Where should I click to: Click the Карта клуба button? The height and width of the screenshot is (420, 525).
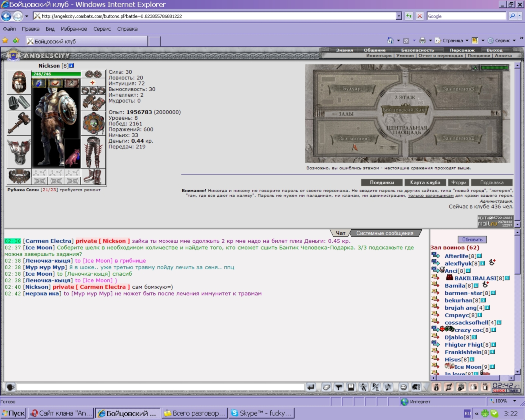click(425, 182)
